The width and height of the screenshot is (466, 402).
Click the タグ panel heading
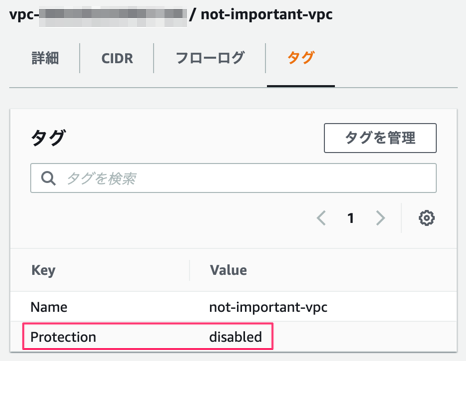[x=48, y=137]
